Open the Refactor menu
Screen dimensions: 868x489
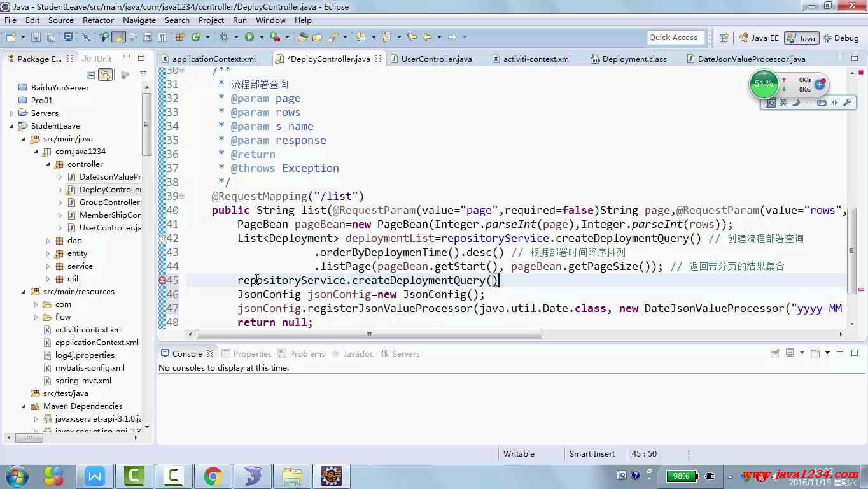[x=98, y=20]
